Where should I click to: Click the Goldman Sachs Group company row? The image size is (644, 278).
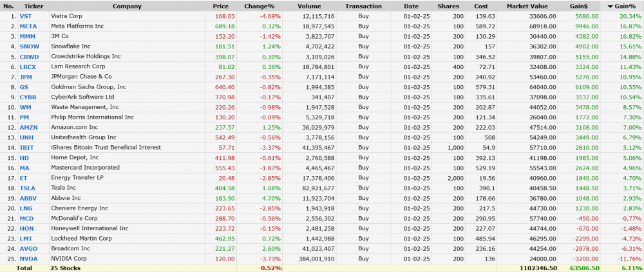pyautogui.click(x=90, y=86)
